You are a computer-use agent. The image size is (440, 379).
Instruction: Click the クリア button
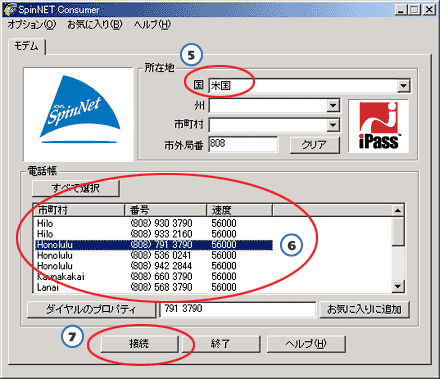[x=315, y=145]
